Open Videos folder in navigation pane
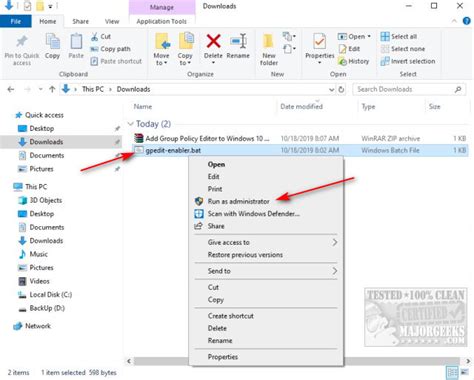The height and width of the screenshot is (380, 474). click(39, 281)
